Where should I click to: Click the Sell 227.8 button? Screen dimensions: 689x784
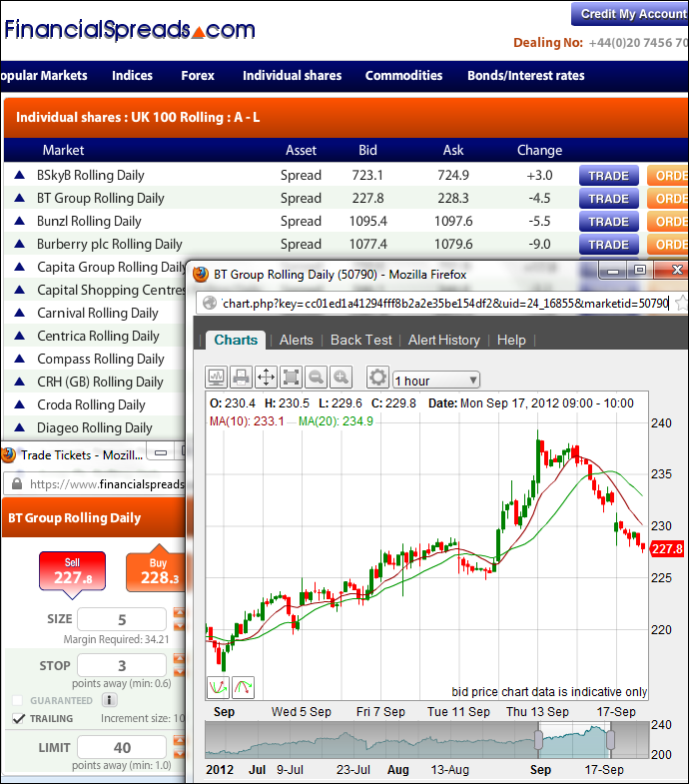[71, 571]
